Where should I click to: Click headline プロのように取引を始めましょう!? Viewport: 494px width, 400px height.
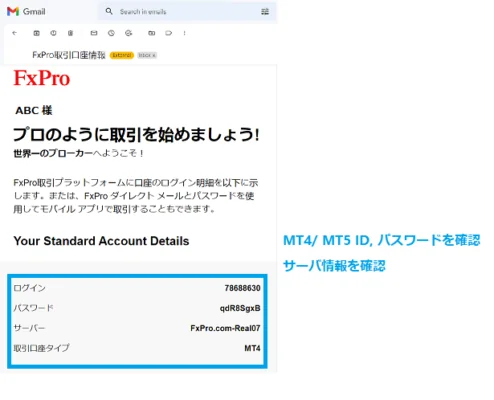(x=136, y=135)
